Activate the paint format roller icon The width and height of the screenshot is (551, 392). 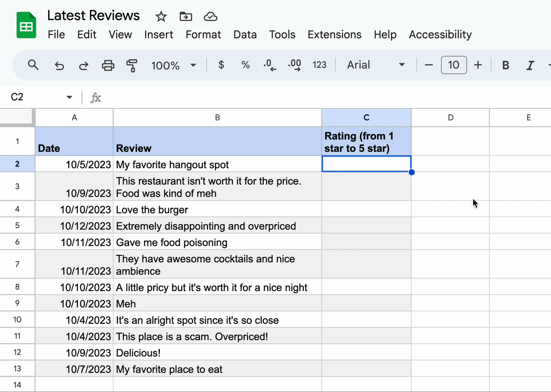click(x=132, y=65)
